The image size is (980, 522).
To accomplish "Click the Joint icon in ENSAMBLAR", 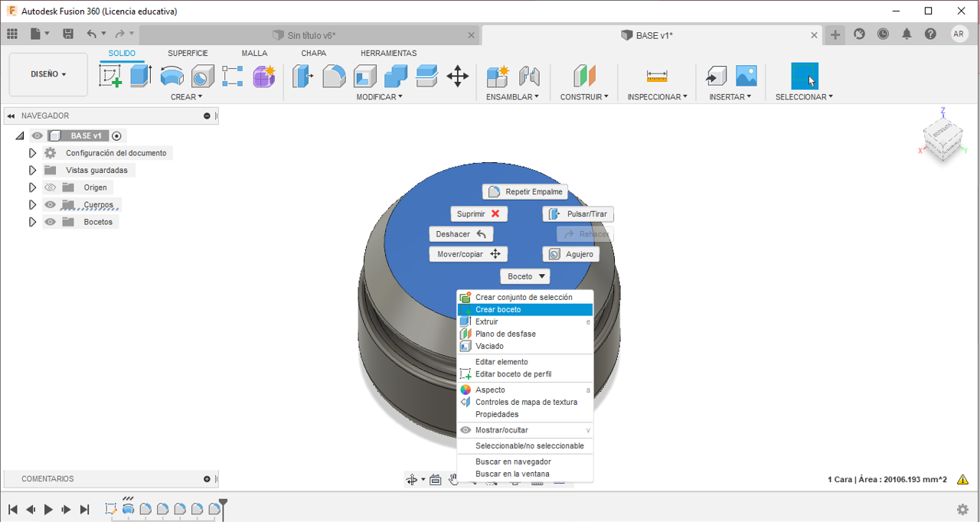I will tap(529, 76).
